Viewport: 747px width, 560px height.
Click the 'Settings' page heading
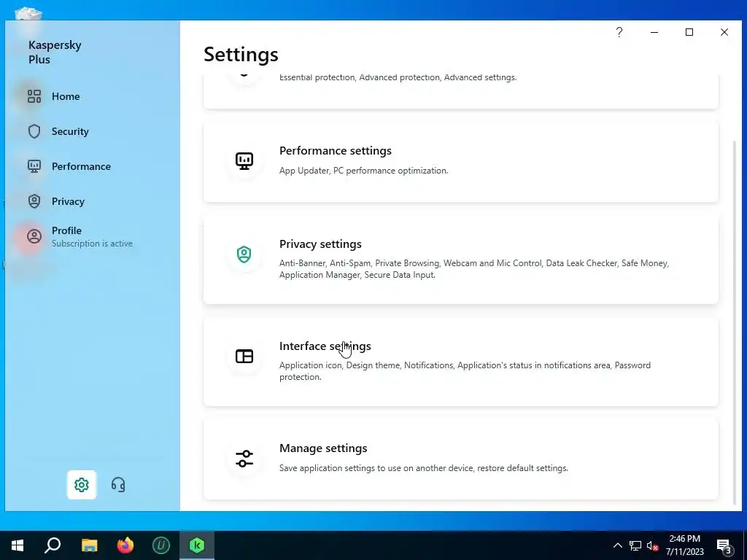(x=241, y=54)
